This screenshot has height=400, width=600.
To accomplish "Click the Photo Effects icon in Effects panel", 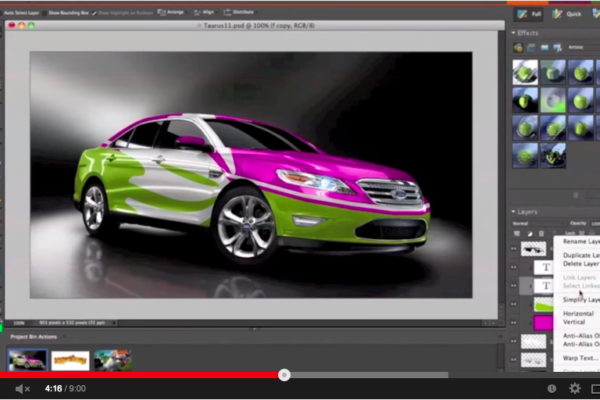I will (543, 47).
